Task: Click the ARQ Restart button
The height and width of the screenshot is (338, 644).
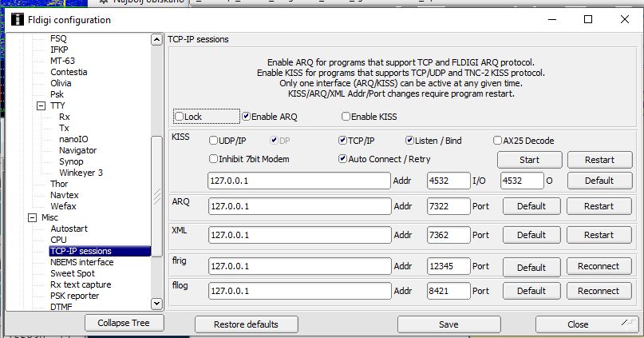Action: coord(599,206)
